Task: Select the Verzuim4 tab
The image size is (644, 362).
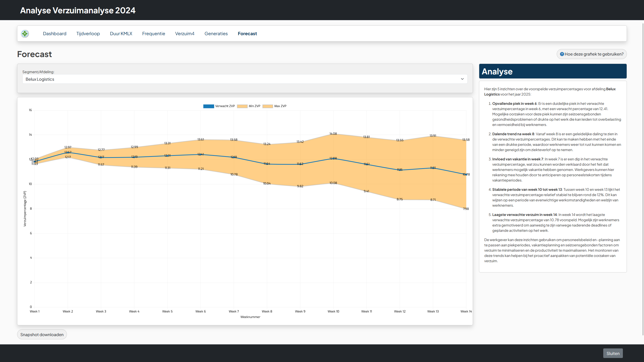Action: click(x=185, y=33)
